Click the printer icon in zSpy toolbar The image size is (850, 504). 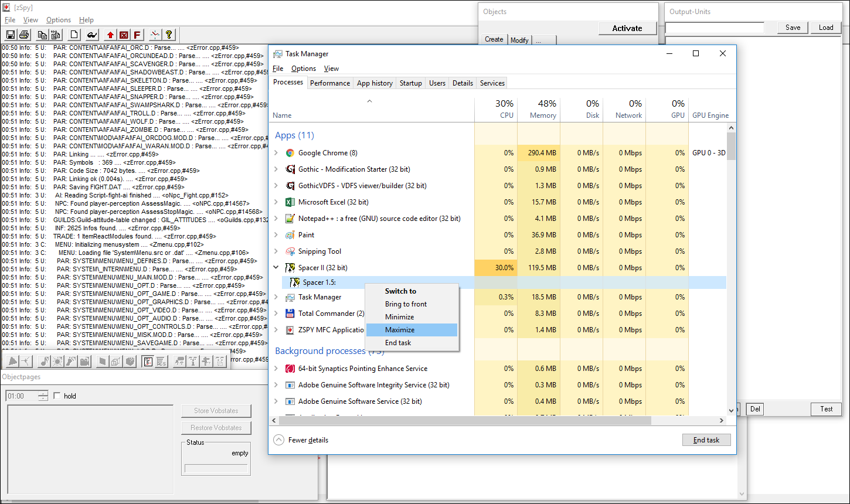point(24,35)
